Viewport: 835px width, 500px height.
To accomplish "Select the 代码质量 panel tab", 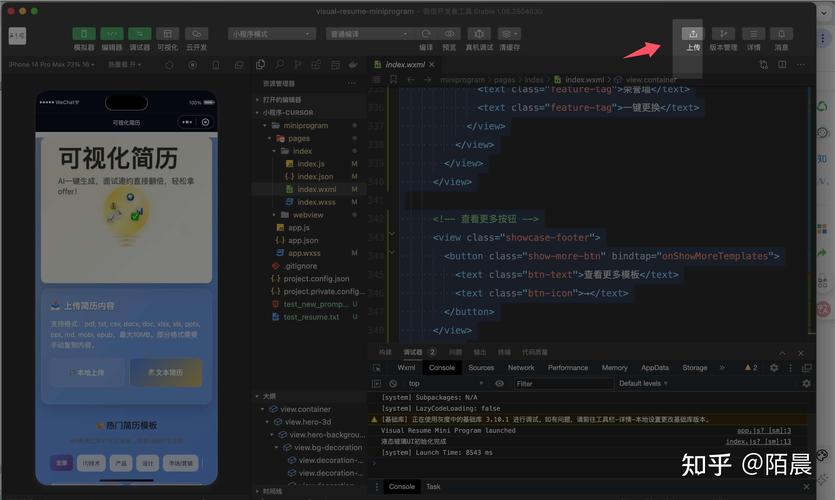I will click(x=534, y=352).
